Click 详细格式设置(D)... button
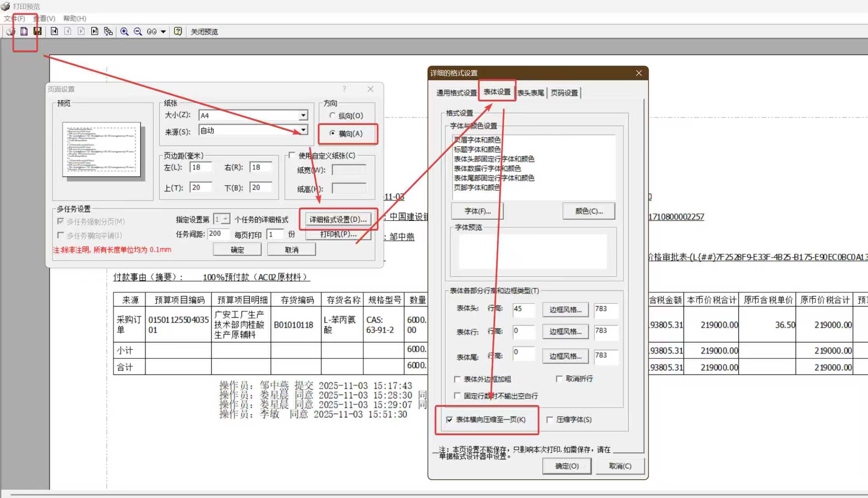Image resolution: width=868 pixels, height=498 pixels. 338,219
